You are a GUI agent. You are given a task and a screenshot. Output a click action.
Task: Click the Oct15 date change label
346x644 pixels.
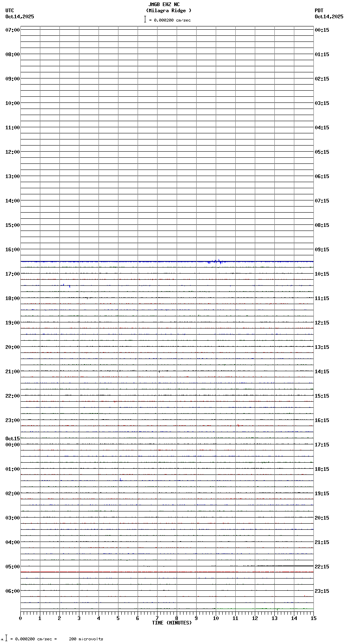(13, 439)
